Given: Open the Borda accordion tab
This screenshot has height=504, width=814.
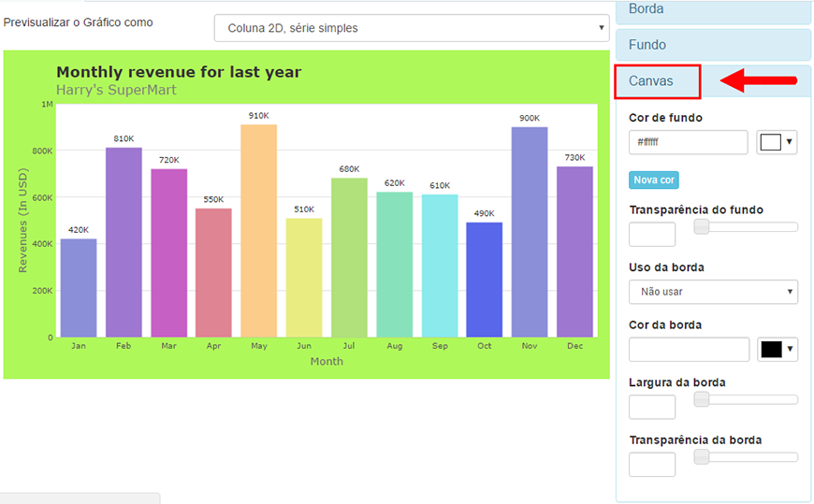Looking at the screenshot, I should pos(713,11).
